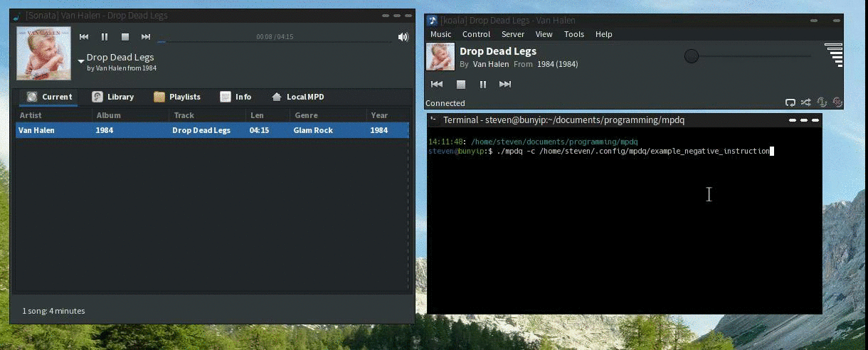Skip to next track in koala
The height and width of the screenshot is (350, 868).
(x=505, y=84)
